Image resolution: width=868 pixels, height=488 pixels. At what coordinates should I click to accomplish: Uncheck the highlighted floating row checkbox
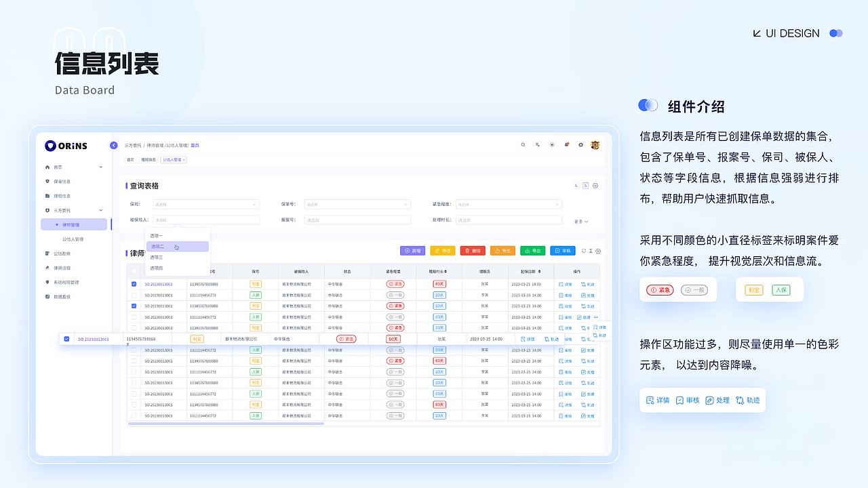tap(66, 339)
